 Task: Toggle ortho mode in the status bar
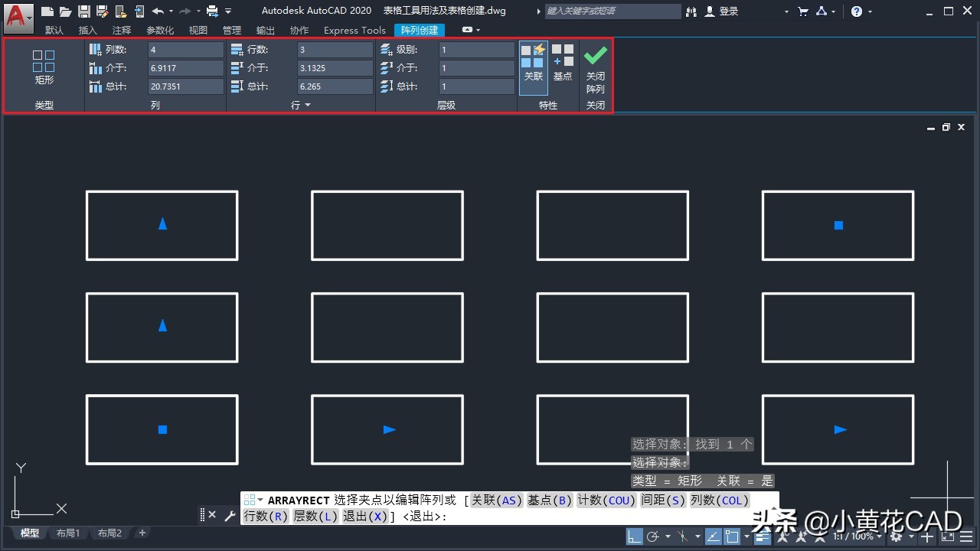click(x=634, y=536)
